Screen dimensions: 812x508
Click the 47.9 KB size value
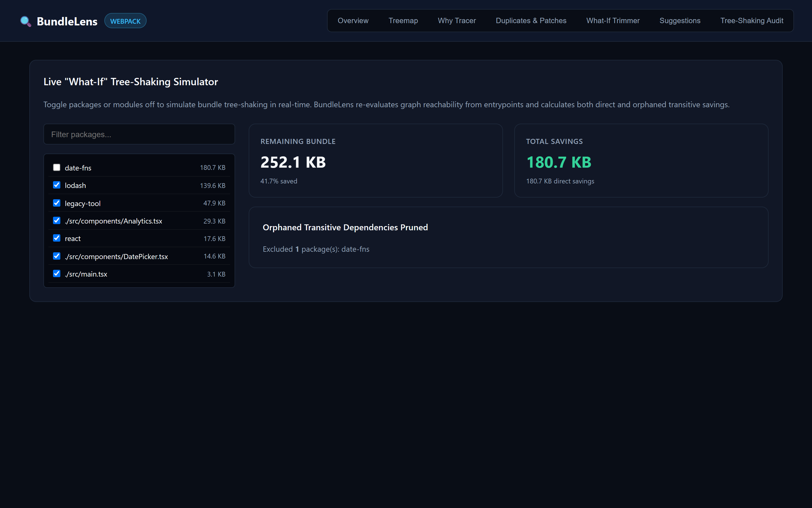coord(214,203)
